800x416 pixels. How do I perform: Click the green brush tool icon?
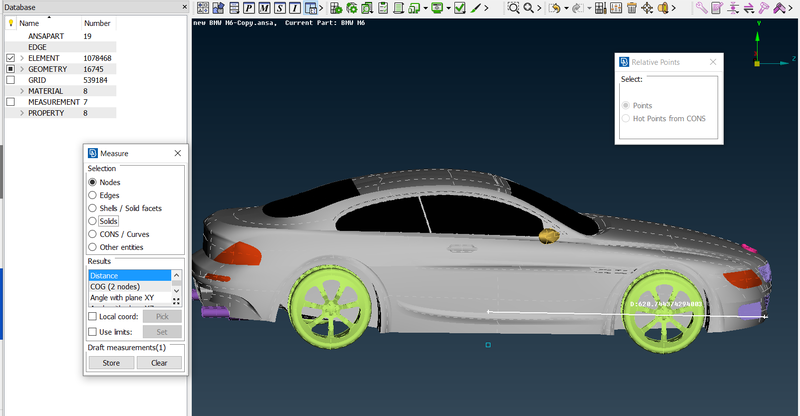(476, 8)
